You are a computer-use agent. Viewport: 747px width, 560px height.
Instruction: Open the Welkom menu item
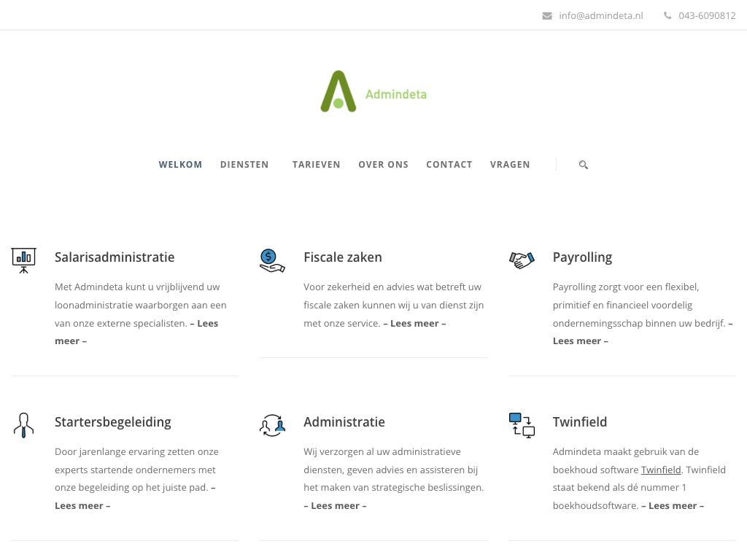coord(180,165)
